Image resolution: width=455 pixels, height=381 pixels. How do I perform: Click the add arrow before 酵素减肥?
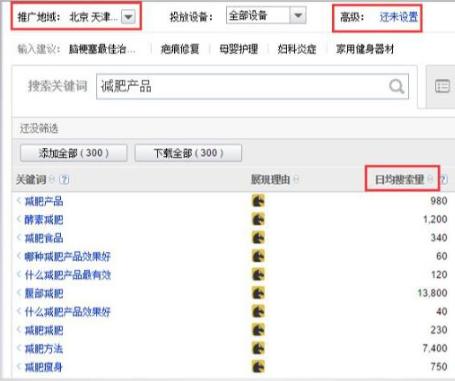click(x=19, y=219)
